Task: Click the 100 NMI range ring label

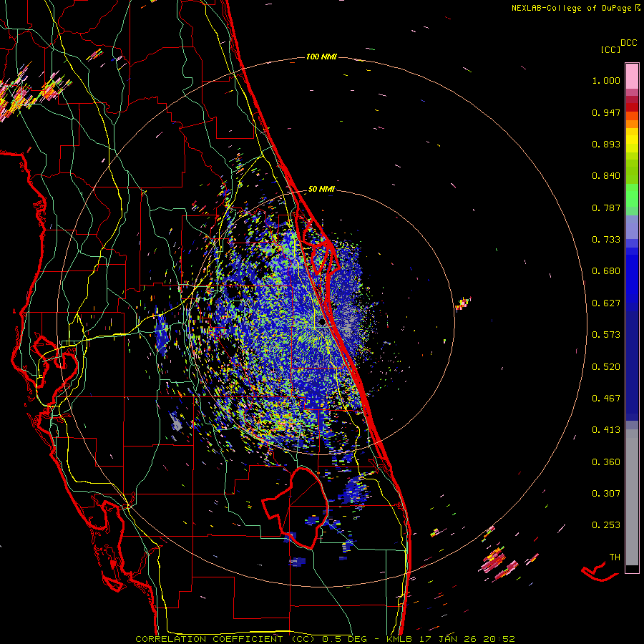Action: [x=321, y=57]
